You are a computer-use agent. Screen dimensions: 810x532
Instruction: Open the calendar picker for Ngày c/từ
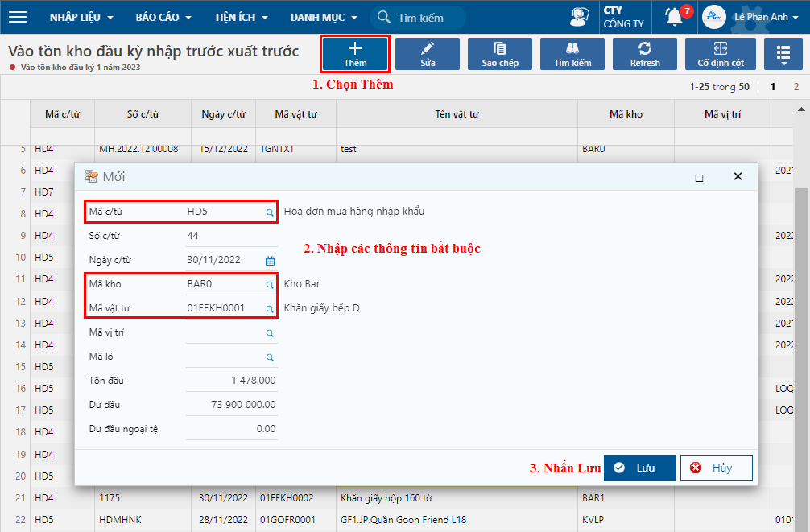pyautogui.click(x=271, y=261)
